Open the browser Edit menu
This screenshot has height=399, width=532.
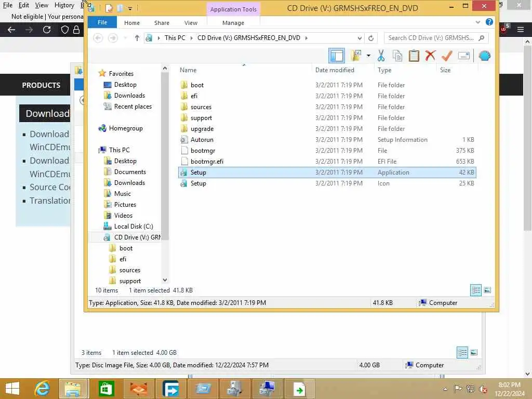[x=24, y=5]
